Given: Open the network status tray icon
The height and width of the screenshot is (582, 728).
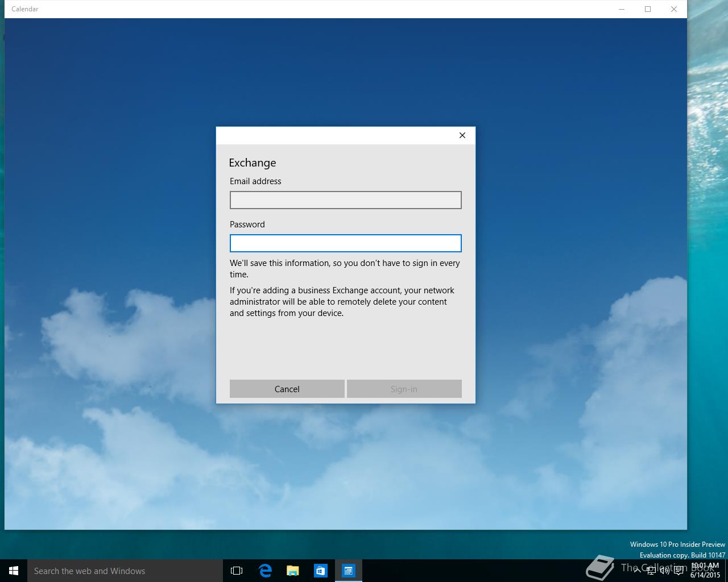Looking at the screenshot, I should (x=651, y=571).
